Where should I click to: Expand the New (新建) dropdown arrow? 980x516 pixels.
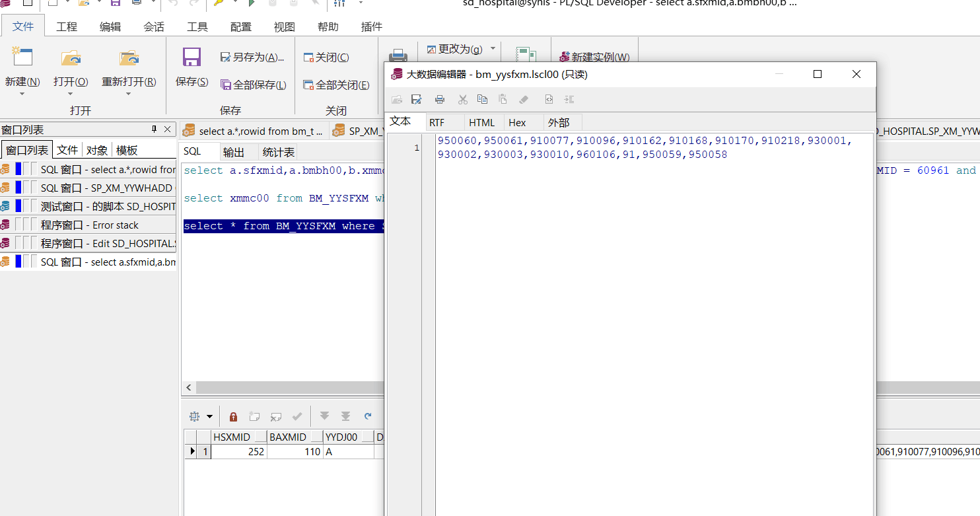coord(22,94)
